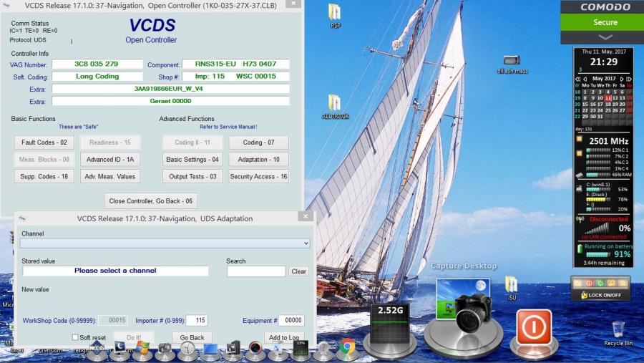The height and width of the screenshot is (363, 644).
Task: Open the computer tower dock icon
Action: coord(233,349)
